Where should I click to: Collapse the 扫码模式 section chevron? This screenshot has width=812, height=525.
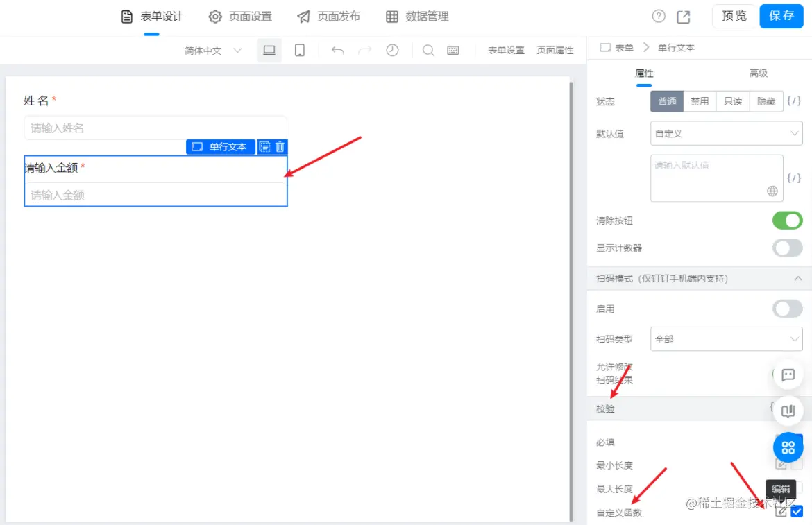(797, 278)
